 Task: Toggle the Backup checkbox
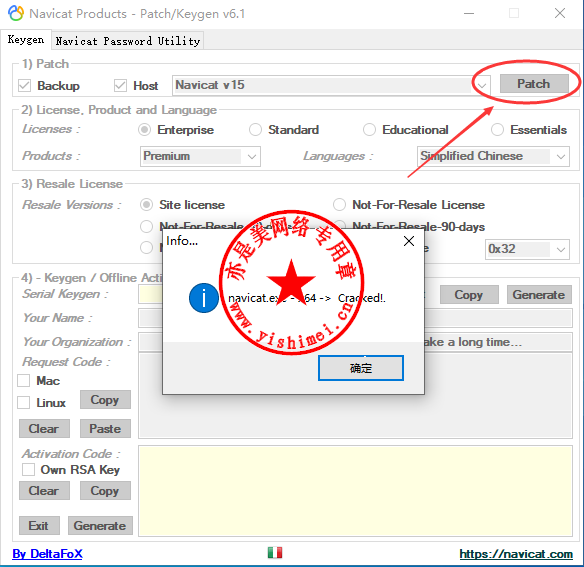[x=25, y=85]
